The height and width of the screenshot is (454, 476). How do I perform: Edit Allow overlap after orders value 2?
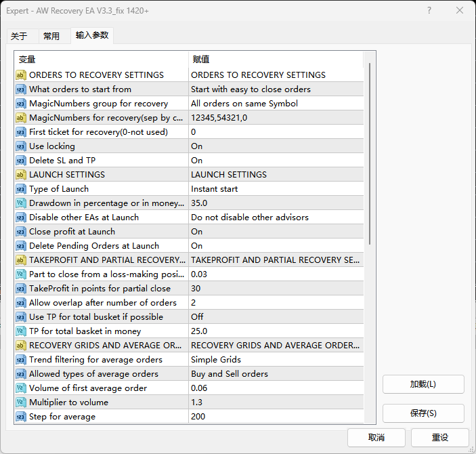pos(276,303)
